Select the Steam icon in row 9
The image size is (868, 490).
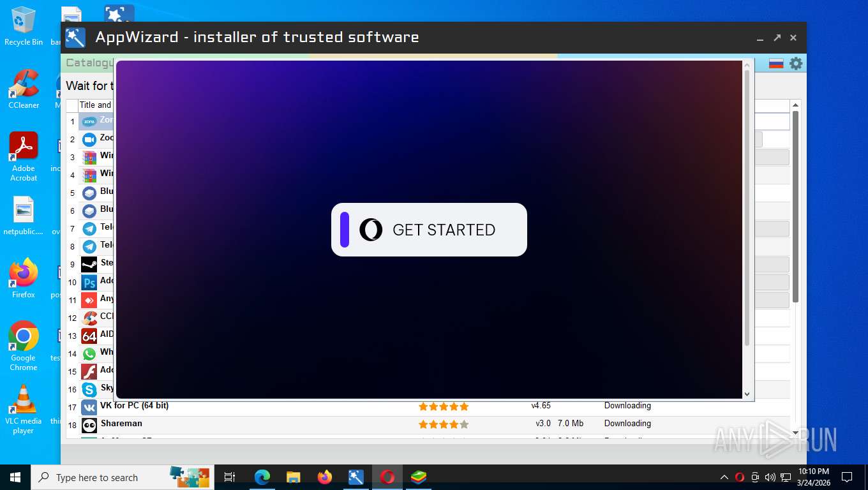point(89,264)
